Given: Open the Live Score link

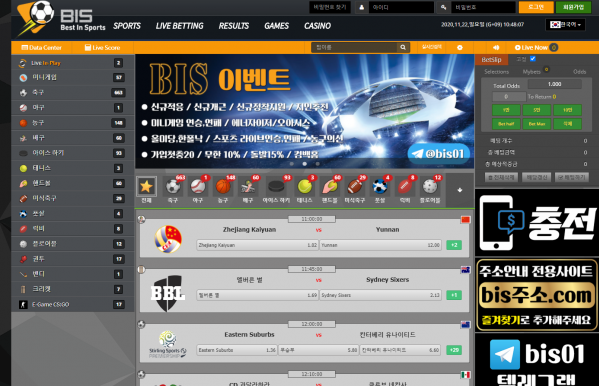Looking at the screenshot, I should [x=102, y=48].
